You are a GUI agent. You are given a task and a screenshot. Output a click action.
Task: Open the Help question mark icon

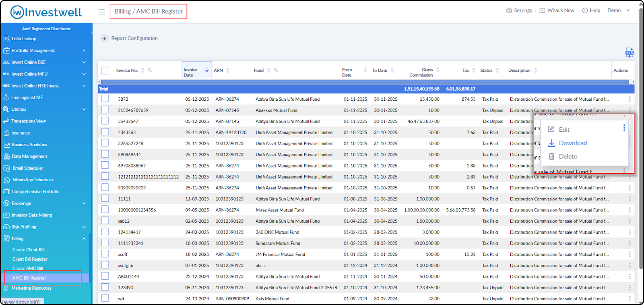[x=585, y=10]
